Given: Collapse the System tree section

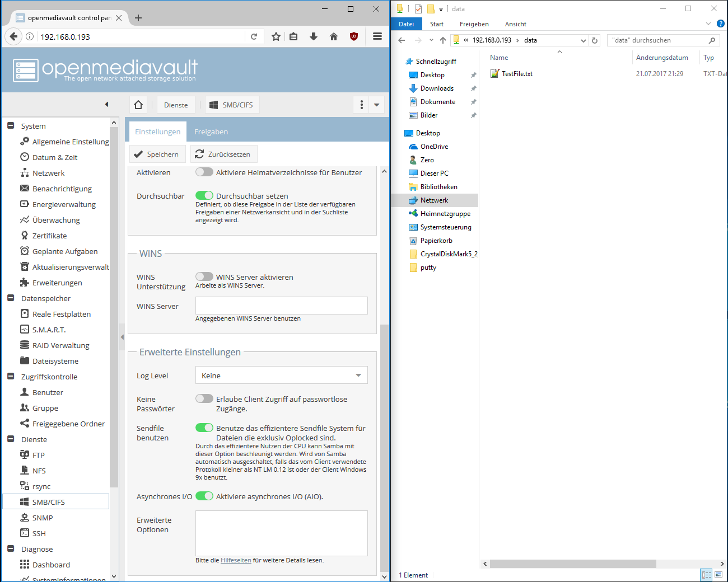Looking at the screenshot, I should (11, 126).
